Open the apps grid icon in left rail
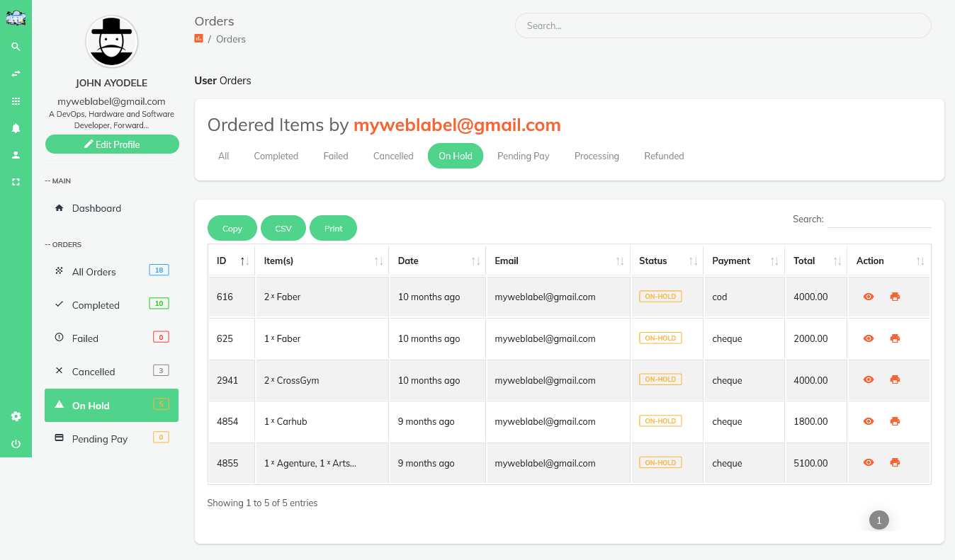The height and width of the screenshot is (560, 955). click(16, 101)
